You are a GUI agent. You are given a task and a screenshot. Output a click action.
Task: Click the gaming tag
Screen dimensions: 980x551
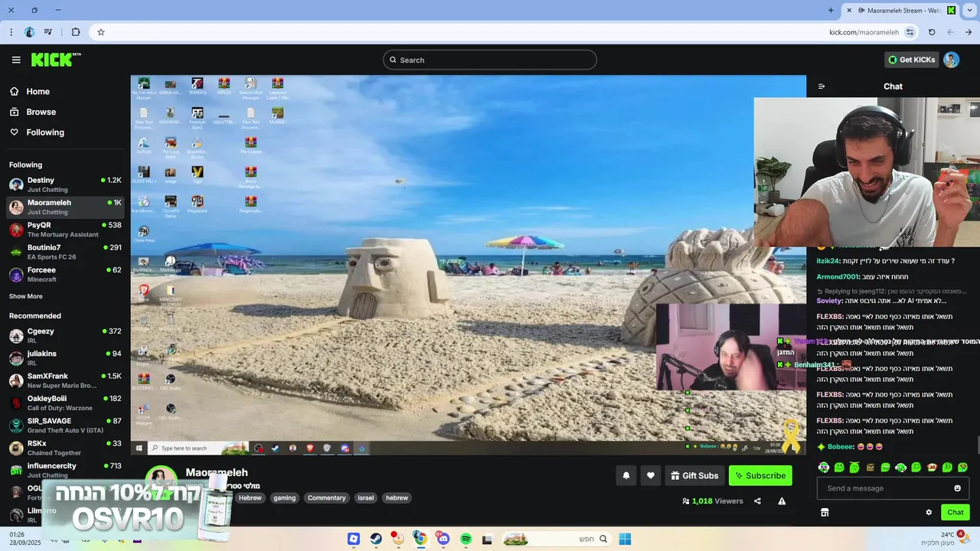285,497
